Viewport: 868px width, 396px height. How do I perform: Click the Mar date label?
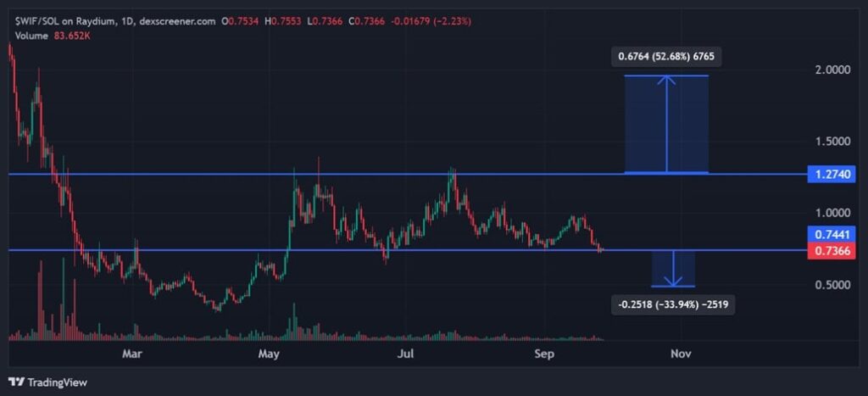click(x=131, y=354)
